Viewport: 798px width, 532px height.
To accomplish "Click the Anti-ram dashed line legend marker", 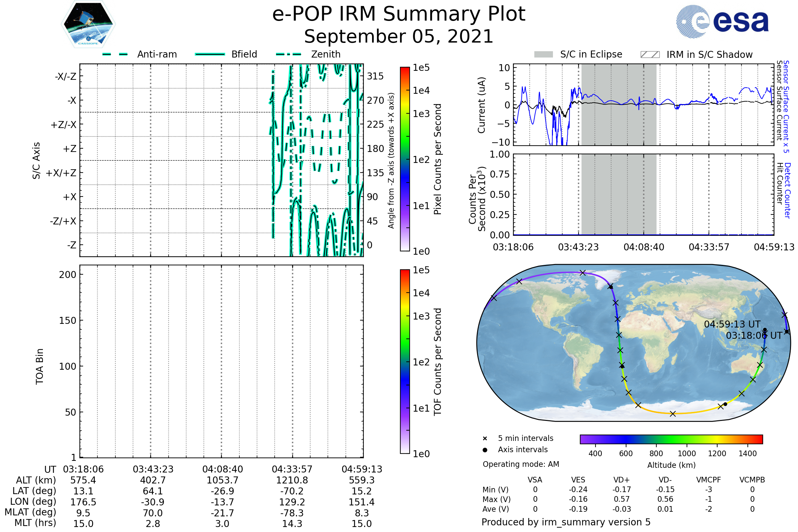I will click(115, 54).
